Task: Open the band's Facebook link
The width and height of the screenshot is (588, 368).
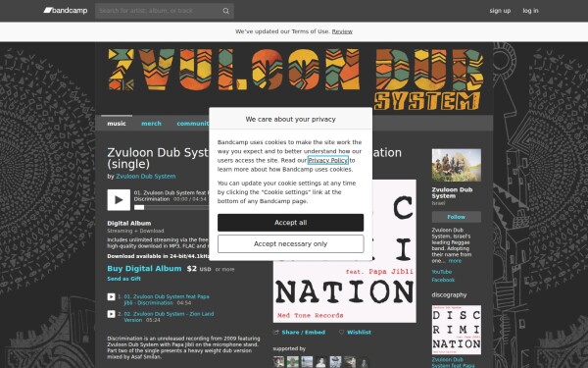Action: [443, 280]
